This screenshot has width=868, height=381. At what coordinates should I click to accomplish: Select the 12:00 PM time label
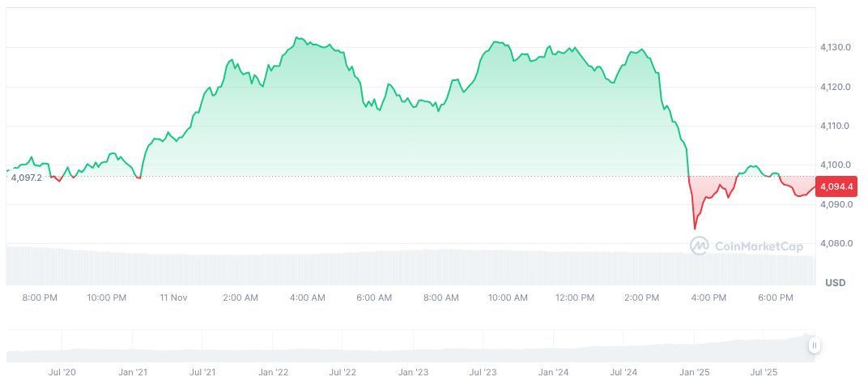(x=575, y=298)
